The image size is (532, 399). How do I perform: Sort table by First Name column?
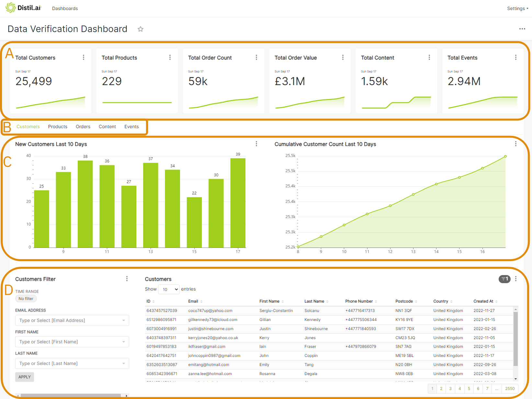[271, 301]
